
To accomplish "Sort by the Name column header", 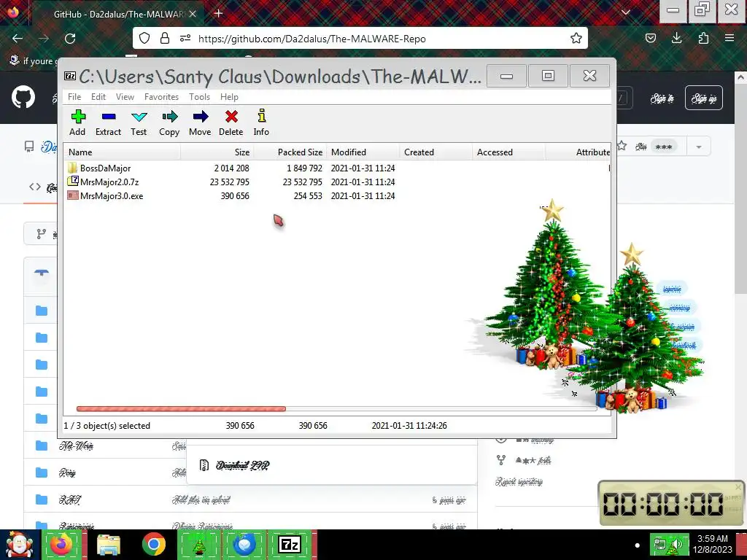I will coord(122,152).
